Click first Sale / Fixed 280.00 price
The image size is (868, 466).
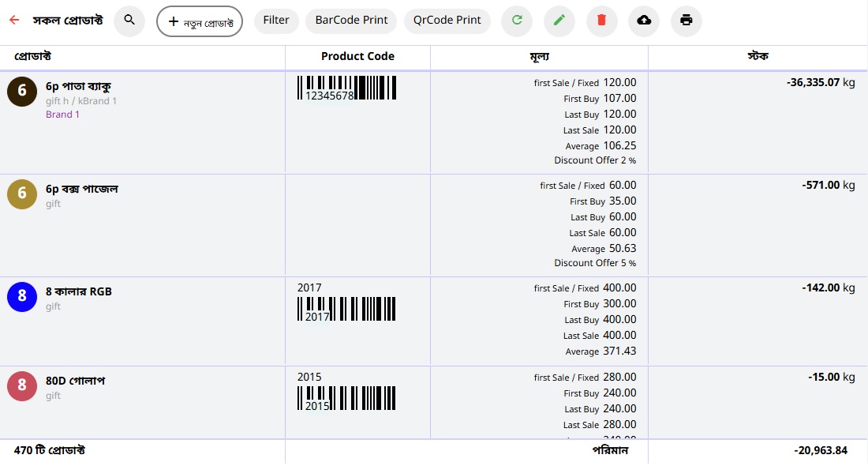pos(586,378)
